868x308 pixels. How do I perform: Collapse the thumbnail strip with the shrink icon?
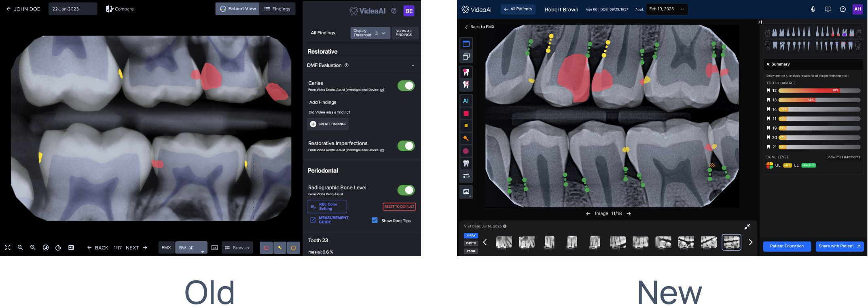(747, 227)
